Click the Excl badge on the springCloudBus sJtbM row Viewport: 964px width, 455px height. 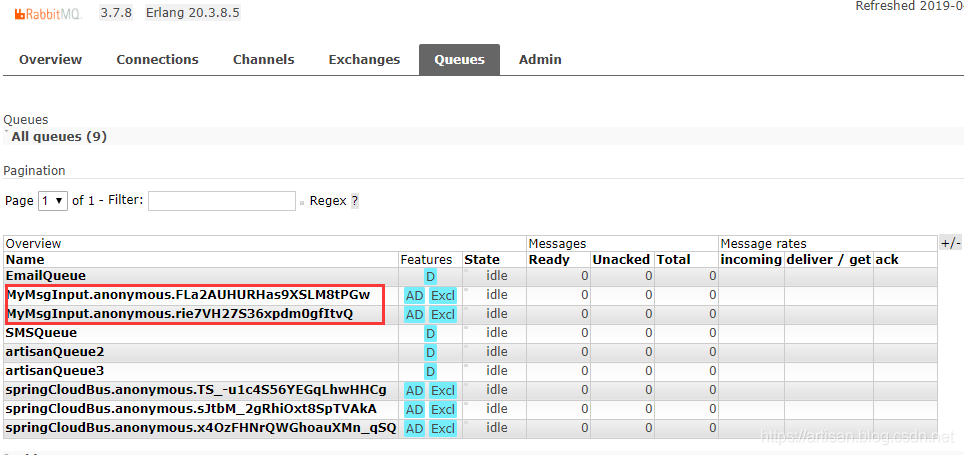[442, 410]
